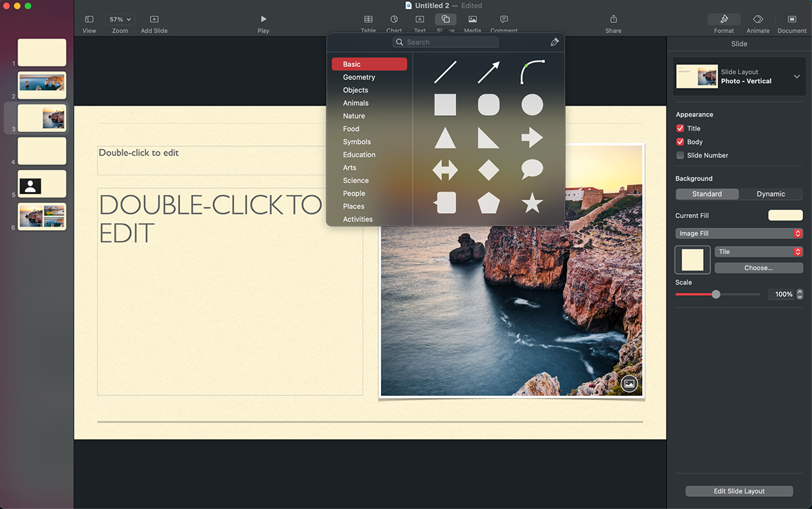This screenshot has width=812, height=509.
Task: Click the image placeholder replace icon on photo
Action: pos(629,384)
